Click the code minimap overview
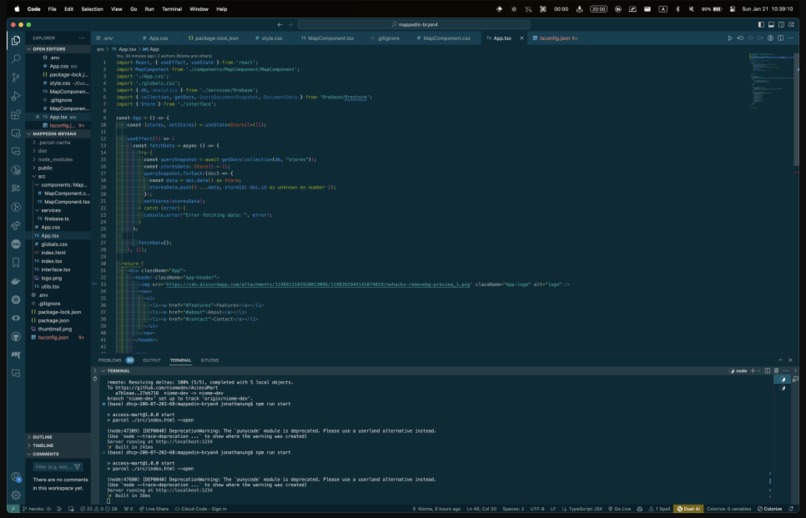Viewport: 806px width, 518px height. (x=770, y=82)
